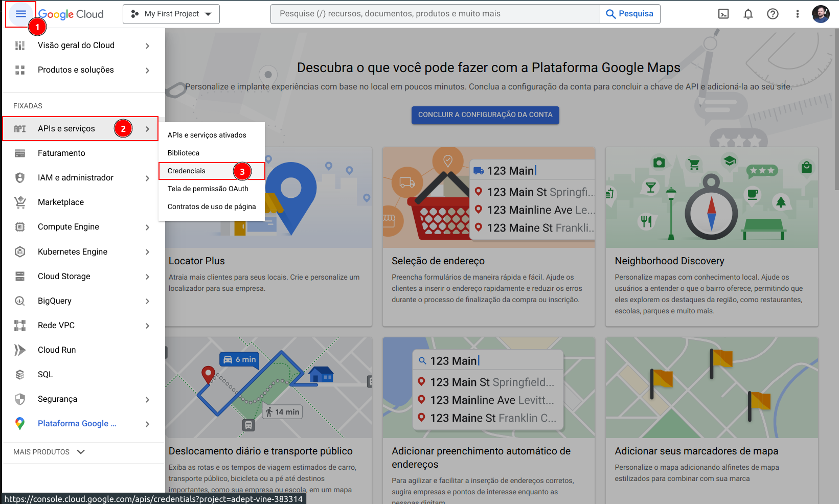Open Adicionar seus marcadores de mapa card
The width and height of the screenshot is (839, 504).
pos(712,420)
